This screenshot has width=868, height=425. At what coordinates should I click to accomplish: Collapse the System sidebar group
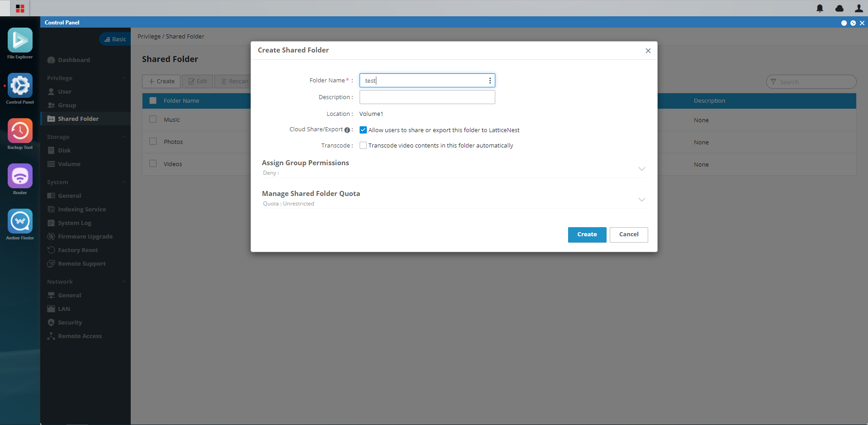pos(123,182)
